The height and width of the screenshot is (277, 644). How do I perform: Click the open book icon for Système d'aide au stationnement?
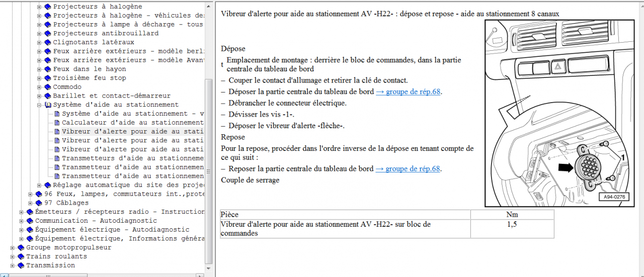48,105
